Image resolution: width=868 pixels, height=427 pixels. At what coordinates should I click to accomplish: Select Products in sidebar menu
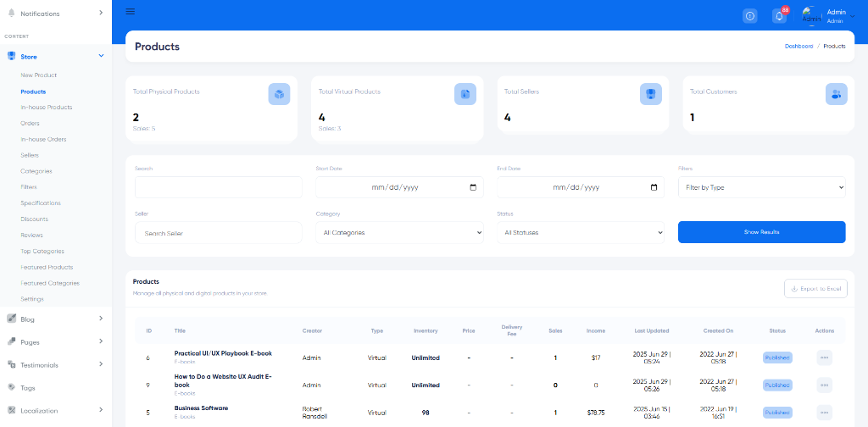pos(33,91)
